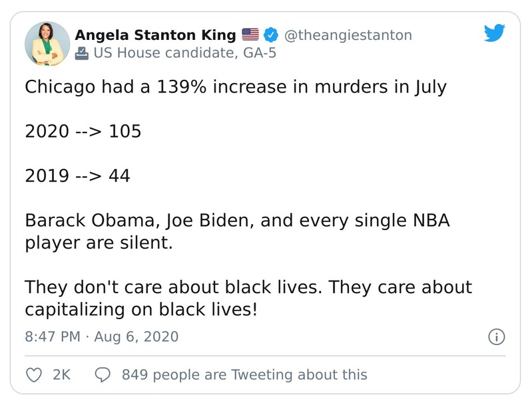This screenshot has height=405, width=532.
Task: Open Angela Stanton King's profile photo
Action: 47,44
